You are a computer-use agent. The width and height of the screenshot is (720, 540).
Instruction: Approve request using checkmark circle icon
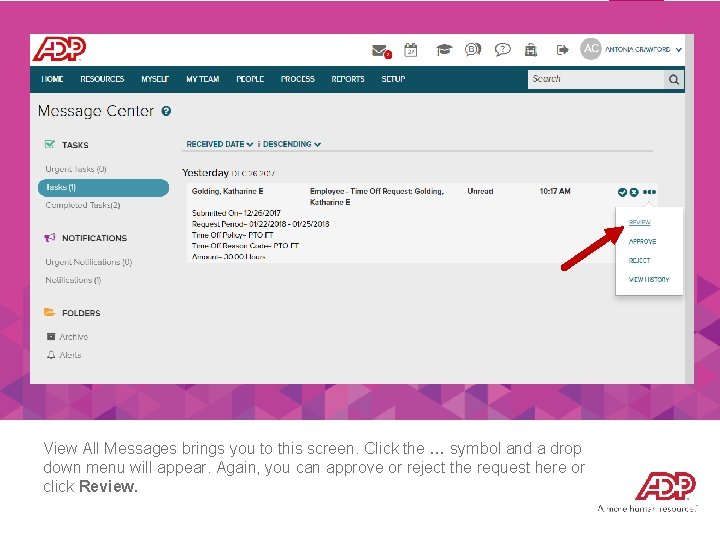pos(622,192)
